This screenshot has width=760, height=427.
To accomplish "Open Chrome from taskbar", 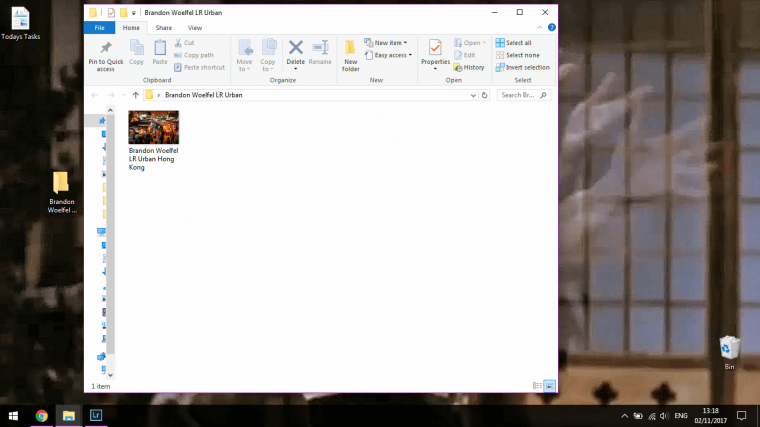I will (42, 416).
